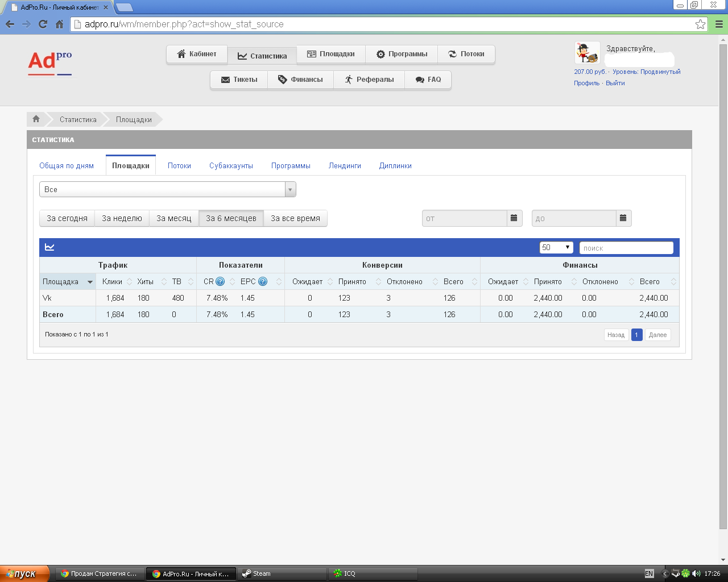Screen dimensions: 728x582
Task: Click the CR help question icon
Action: tap(220, 281)
